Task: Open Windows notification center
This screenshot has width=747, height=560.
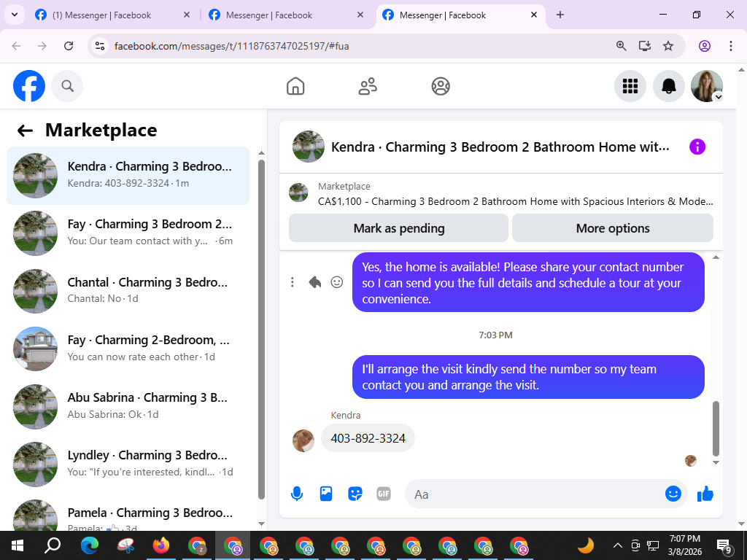Action: 724,545
